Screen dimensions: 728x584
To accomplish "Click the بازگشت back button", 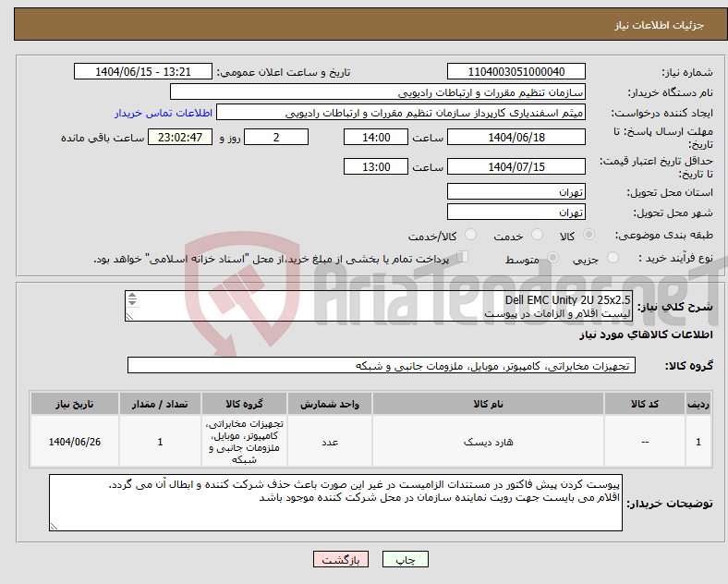I will coord(341,559).
